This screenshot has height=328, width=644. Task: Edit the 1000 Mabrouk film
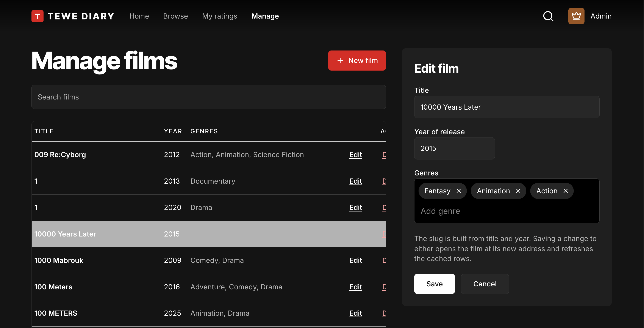point(355,260)
